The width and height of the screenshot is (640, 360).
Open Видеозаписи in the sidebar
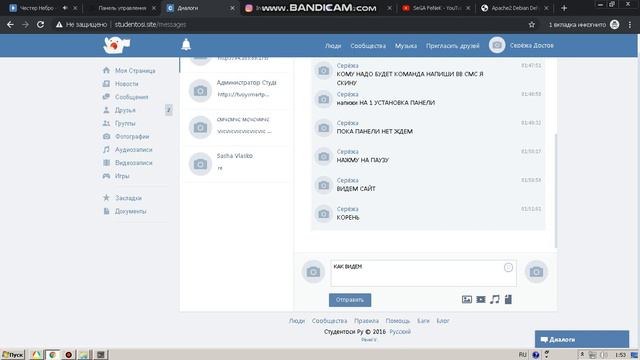[x=133, y=162]
